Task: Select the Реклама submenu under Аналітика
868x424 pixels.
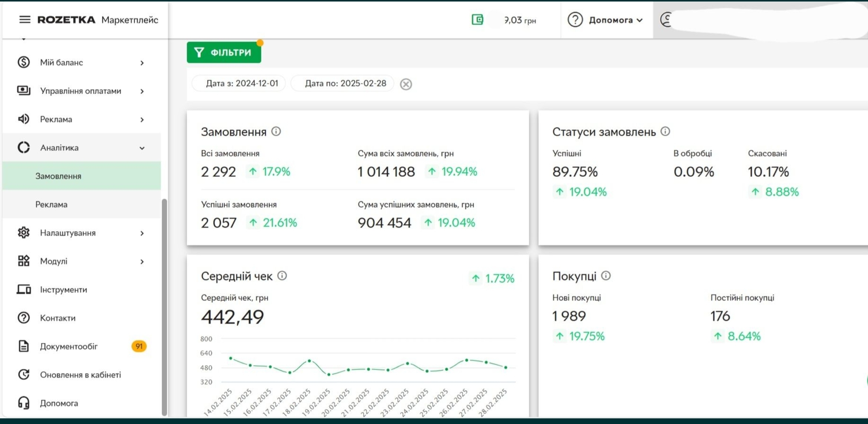Action: coord(52,204)
